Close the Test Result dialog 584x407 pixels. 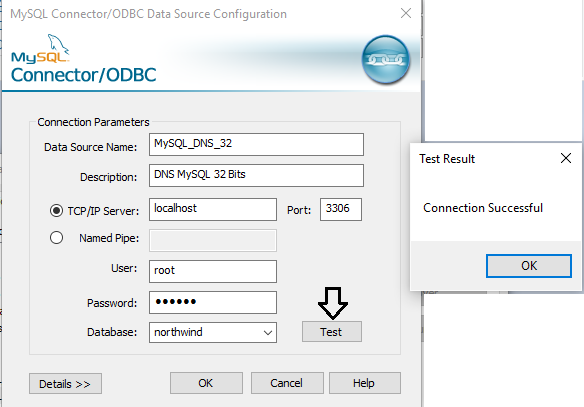coord(566,158)
